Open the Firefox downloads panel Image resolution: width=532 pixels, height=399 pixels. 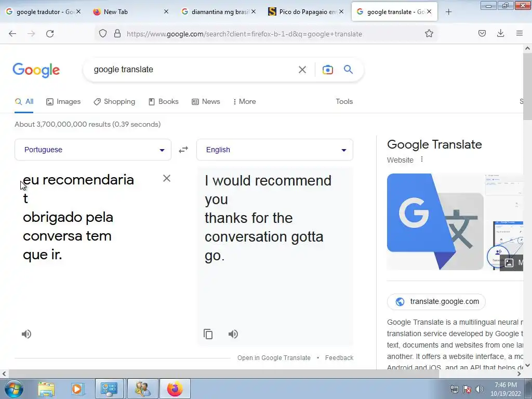point(500,34)
